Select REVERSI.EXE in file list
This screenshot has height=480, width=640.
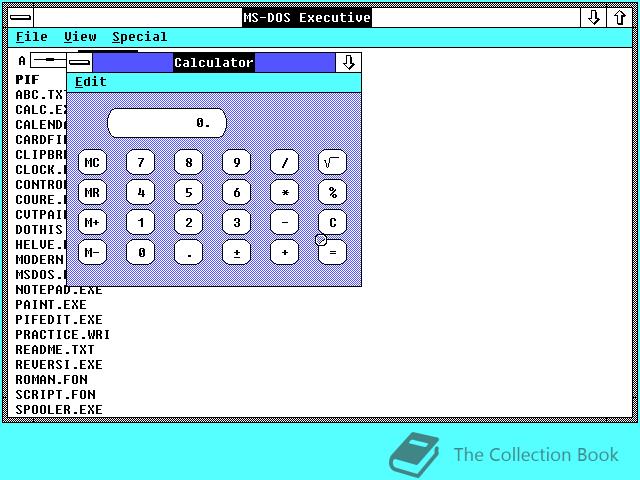coord(59,364)
